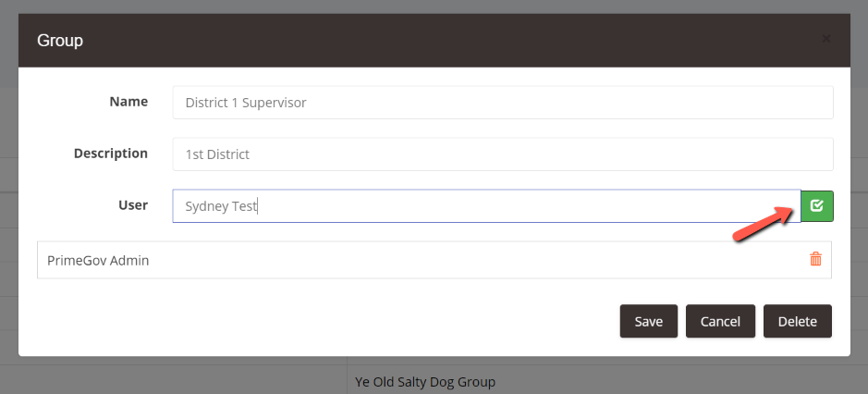Image resolution: width=868 pixels, height=394 pixels.
Task: Save the group changes
Action: pos(648,321)
